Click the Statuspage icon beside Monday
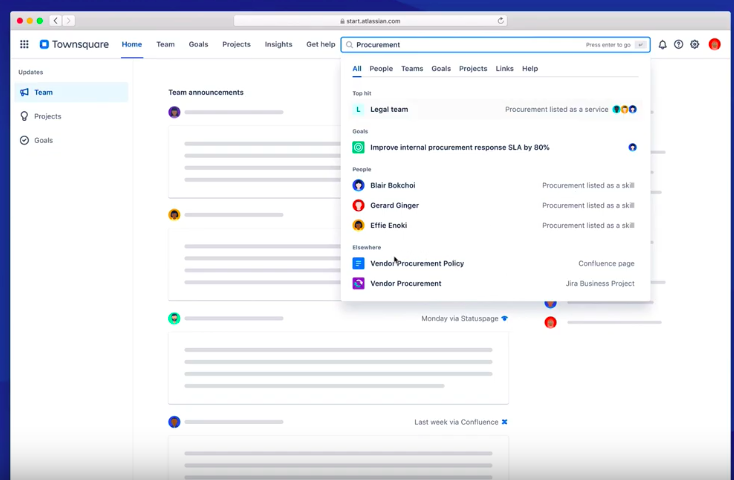Viewport: 734px width, 480px height. [x=504, y=318]
